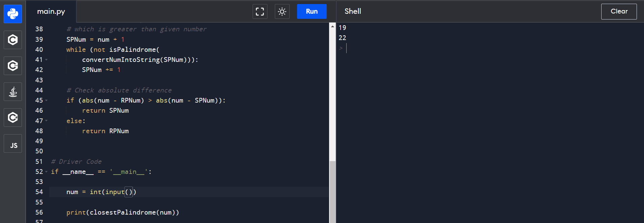Click the editor scrollbar up arrow

(x=332, y=26)
